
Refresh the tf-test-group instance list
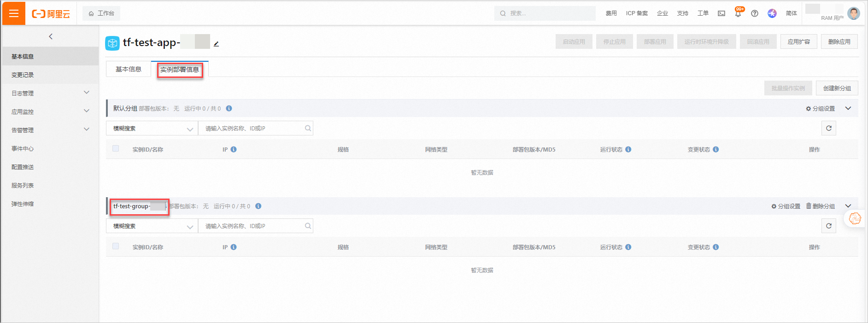[x=829, y=226]
